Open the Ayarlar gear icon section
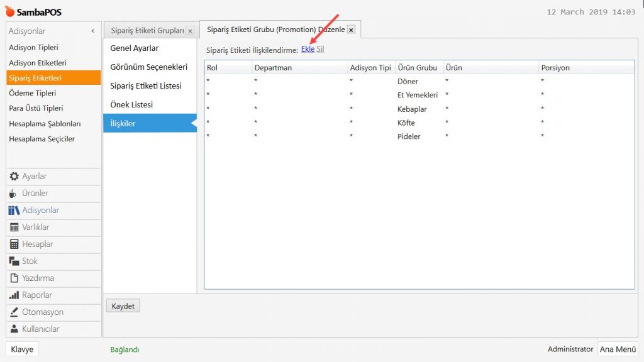 pyautogui.click(x=14, y=177)
